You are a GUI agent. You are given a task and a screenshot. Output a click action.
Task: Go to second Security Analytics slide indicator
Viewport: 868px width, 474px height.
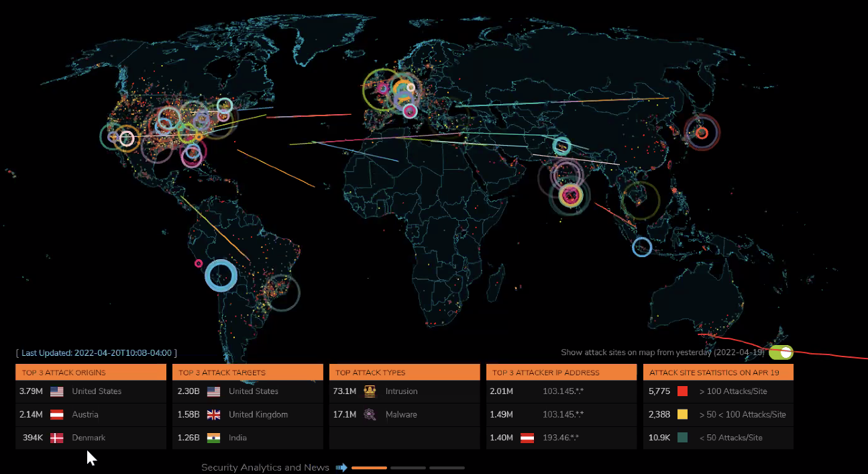pyautogui.click(x=408, y=467)
